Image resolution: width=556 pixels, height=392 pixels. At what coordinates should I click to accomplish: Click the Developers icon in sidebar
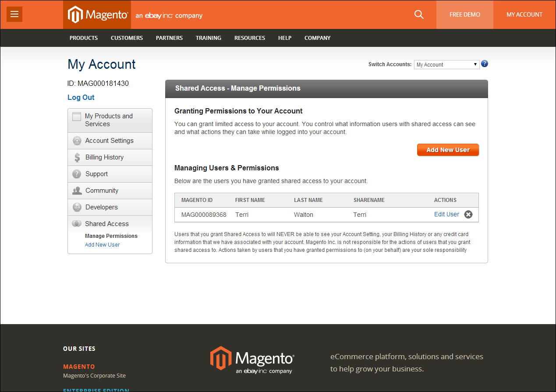[x=77, y=208]
